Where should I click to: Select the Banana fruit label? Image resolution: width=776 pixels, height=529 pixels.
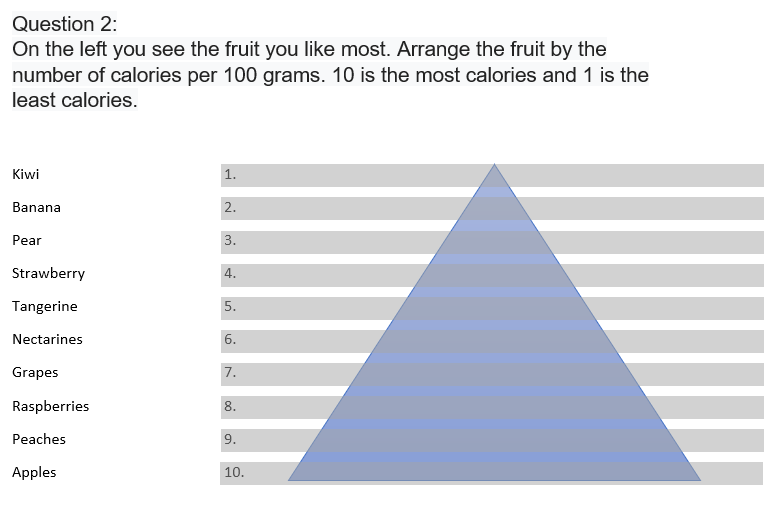[x=37, y=207]
